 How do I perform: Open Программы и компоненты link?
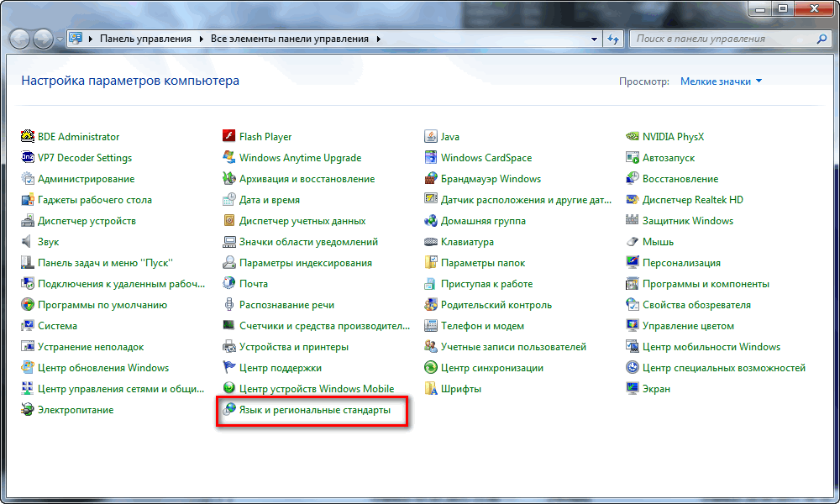[x=705, y=284]
